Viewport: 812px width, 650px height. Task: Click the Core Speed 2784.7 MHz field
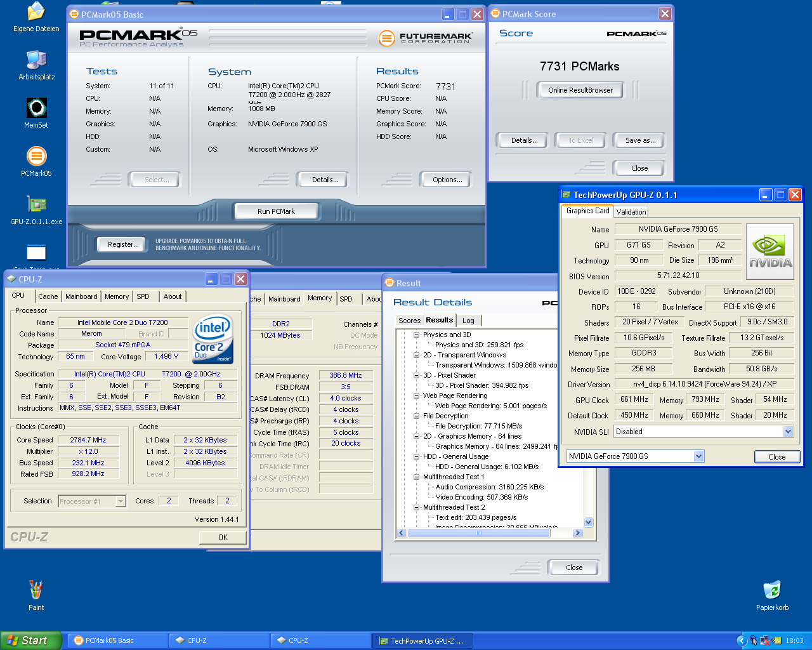[88, 440]
